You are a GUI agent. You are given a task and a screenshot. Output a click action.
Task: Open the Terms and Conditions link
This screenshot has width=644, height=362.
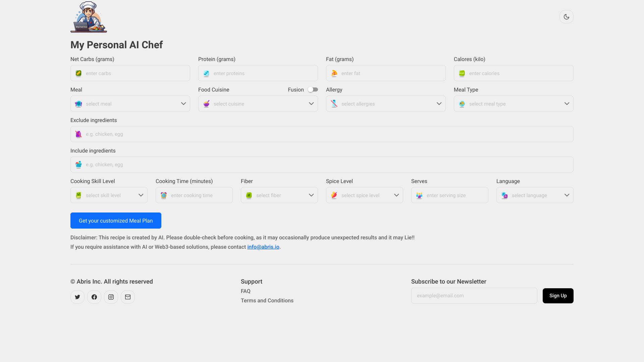267,300
